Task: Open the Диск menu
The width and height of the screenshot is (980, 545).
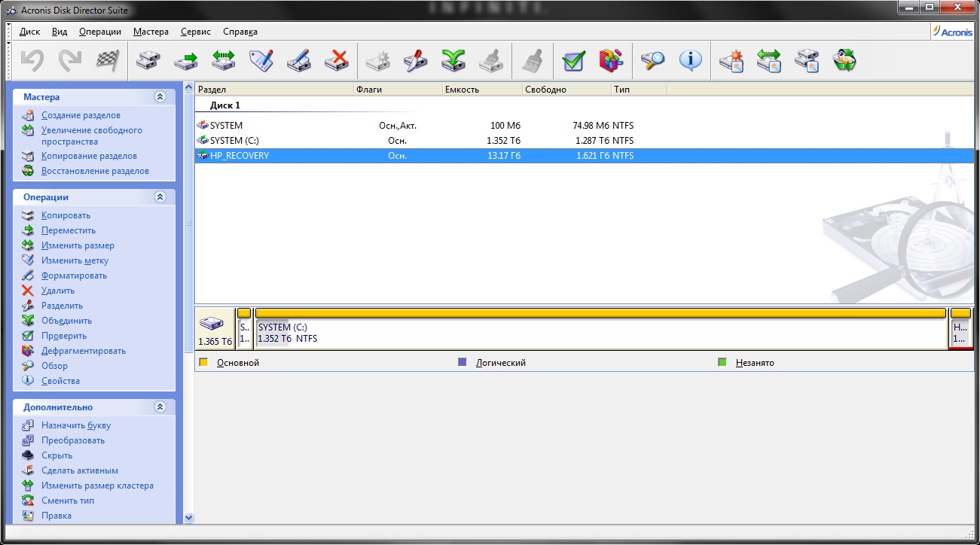Action: coord(29,32)
